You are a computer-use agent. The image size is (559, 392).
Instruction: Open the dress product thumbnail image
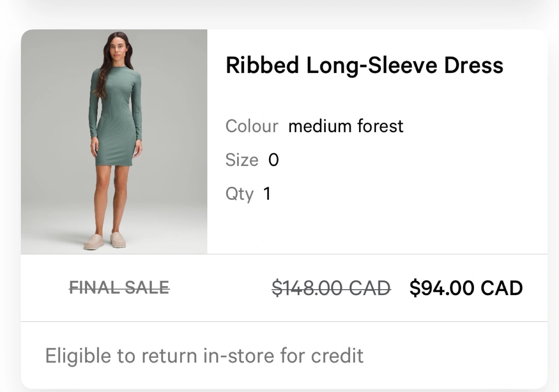tap(114, 142)
